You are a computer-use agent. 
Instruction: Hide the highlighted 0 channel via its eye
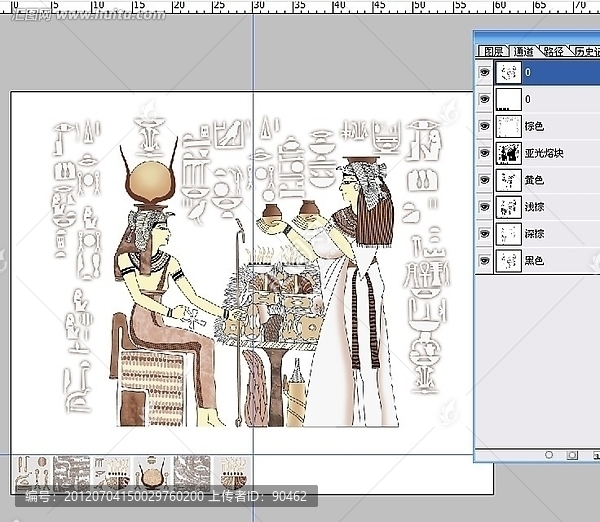[484, 72]
